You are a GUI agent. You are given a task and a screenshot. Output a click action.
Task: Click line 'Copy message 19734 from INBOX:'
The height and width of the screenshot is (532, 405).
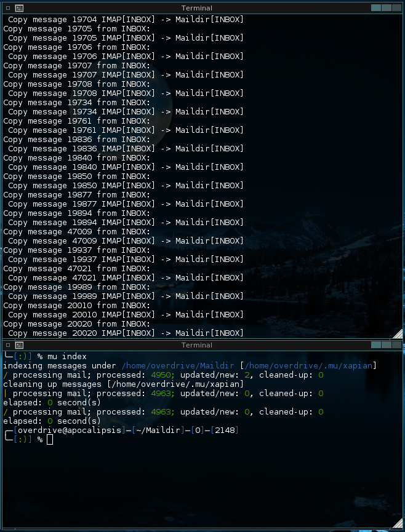[77, 103]
